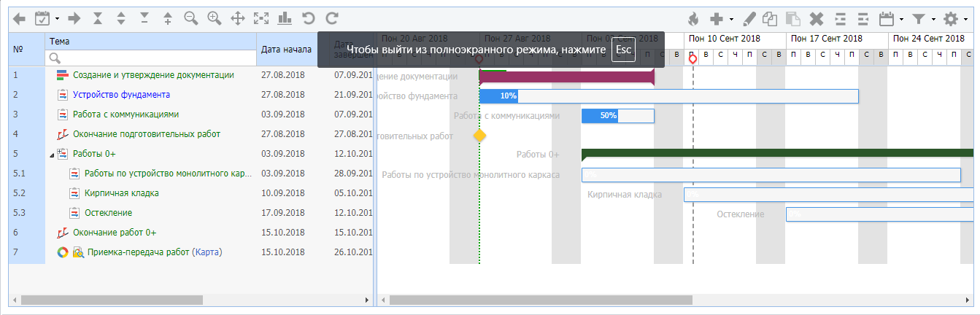Viewport: 980px width, 315px height.
Task: Redo the last undone action
Action: (x=332, y=19)
